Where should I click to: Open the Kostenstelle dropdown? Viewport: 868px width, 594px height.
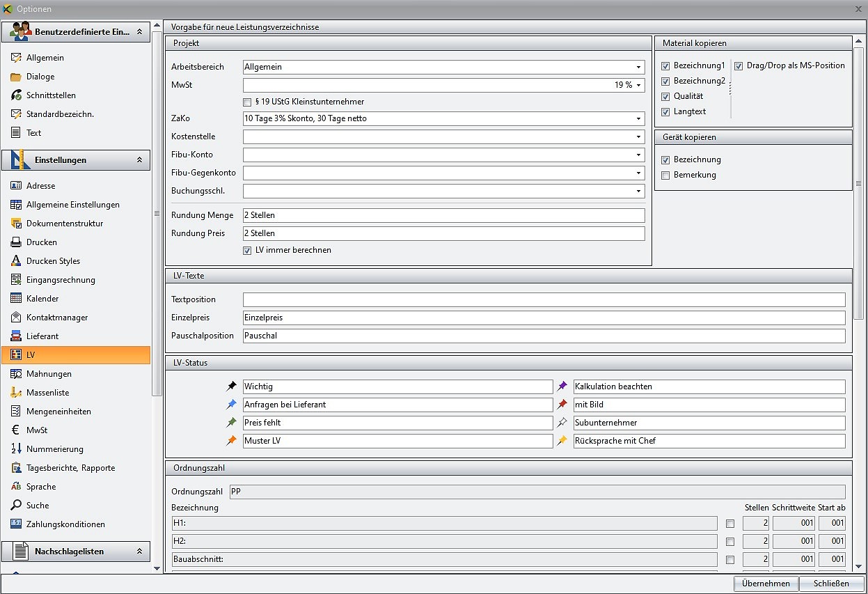pos(638,137)
